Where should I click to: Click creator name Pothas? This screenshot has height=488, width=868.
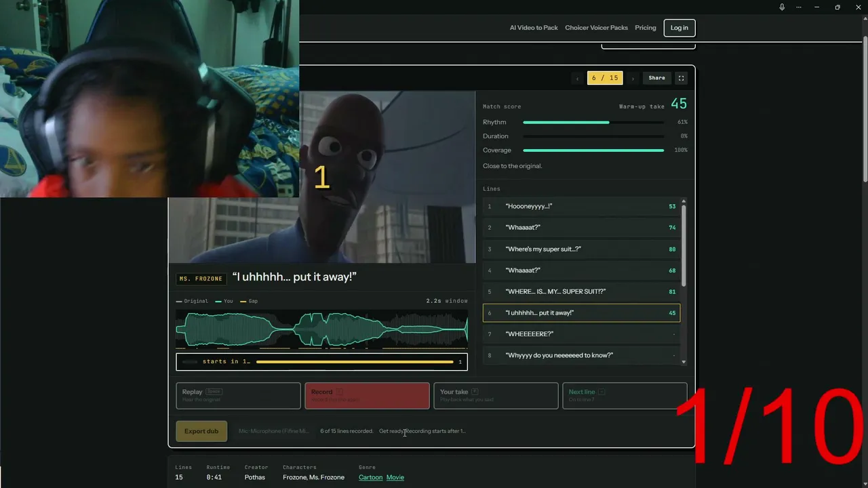click(x=255, y=477)
